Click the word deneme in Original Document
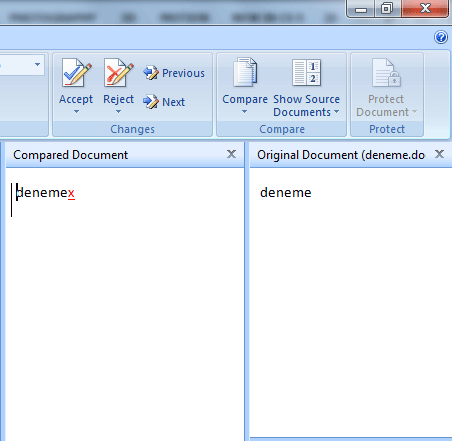 [x=286, y=193]
